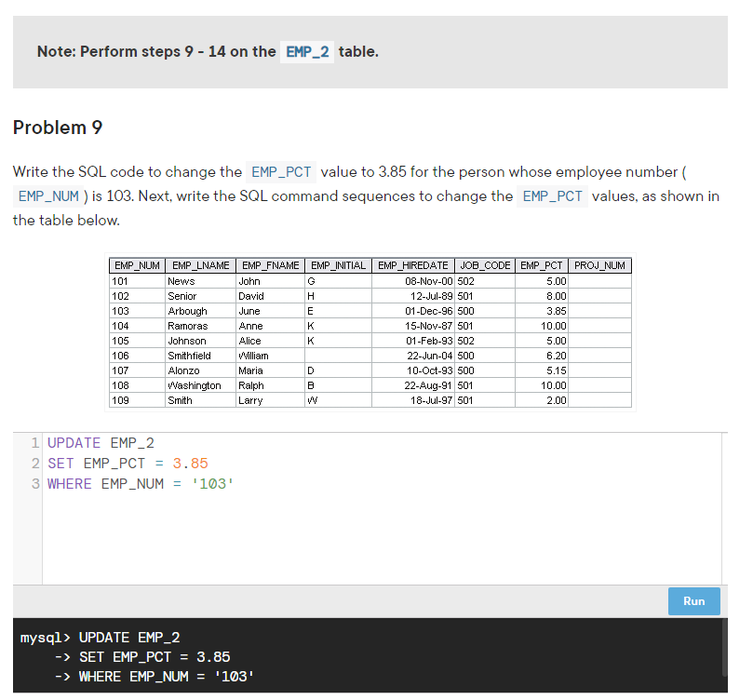Click the blue Run button
Screen dimensions: 753x700
[693, 601]
